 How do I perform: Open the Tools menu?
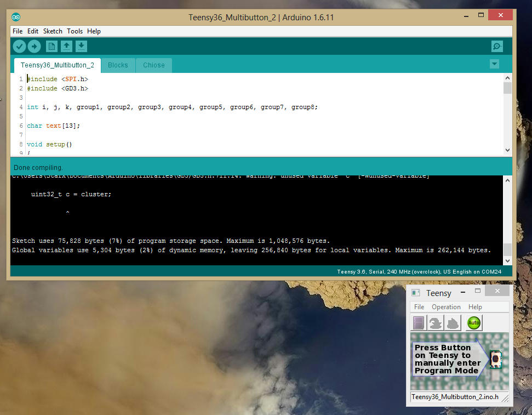(x=75, y=31)
